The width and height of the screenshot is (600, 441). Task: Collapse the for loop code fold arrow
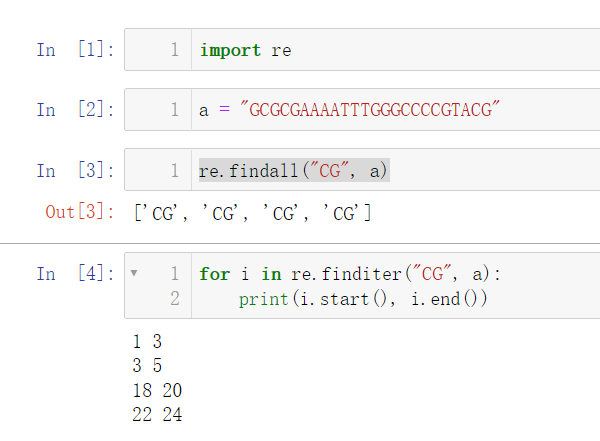134,272
